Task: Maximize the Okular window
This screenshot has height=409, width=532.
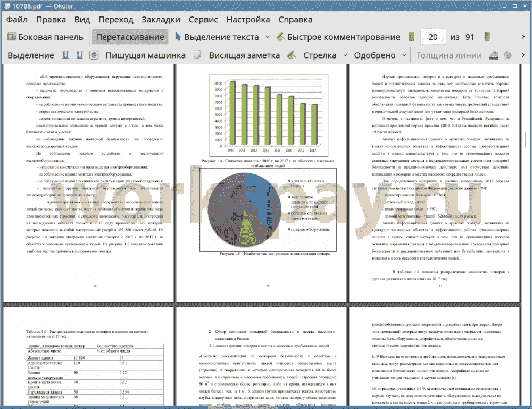Action: pyautogui.click(x=514, y=6)
